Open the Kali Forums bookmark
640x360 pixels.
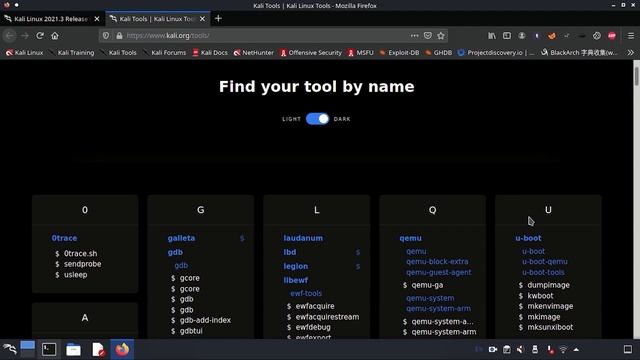164,53
